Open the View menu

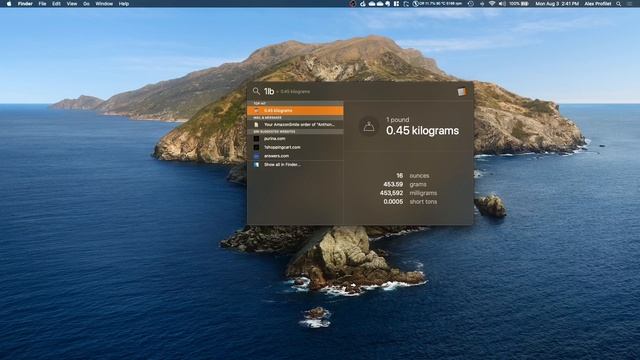coord(72,4)
